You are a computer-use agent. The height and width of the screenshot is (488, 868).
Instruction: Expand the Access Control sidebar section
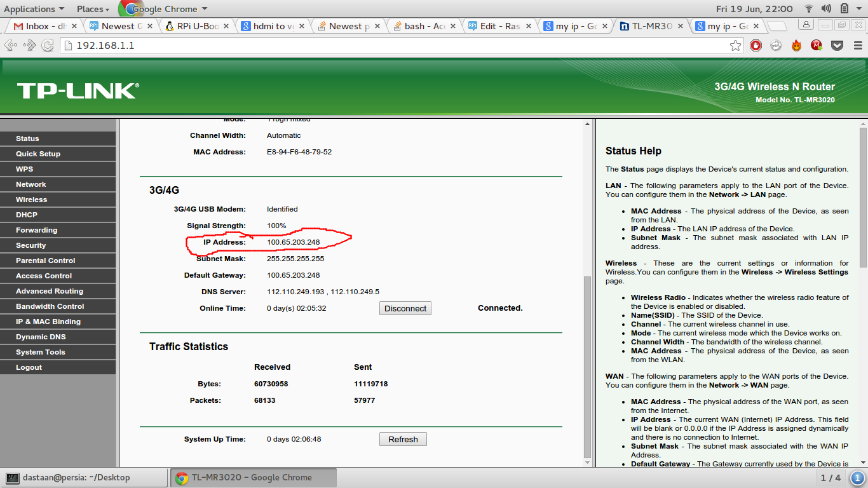58,276
